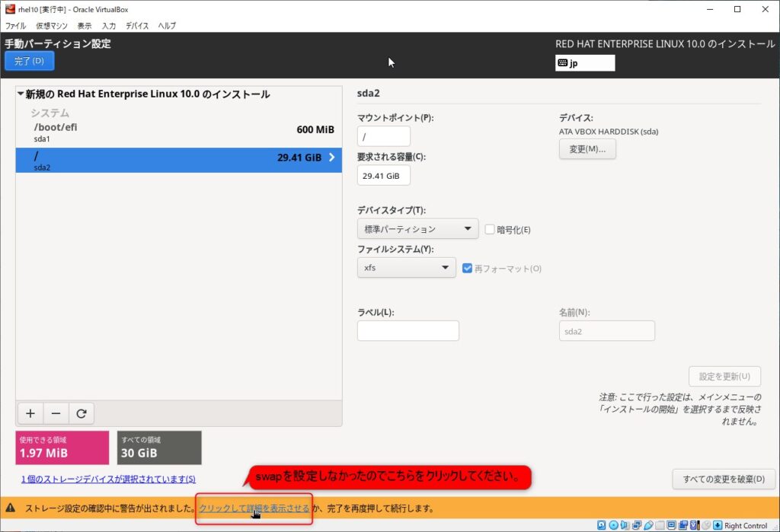This screenshot has width=780, height=532.
Task: Collapse the 新規の Red Hat Enterprise Linux tree
Action: (20, 95)
